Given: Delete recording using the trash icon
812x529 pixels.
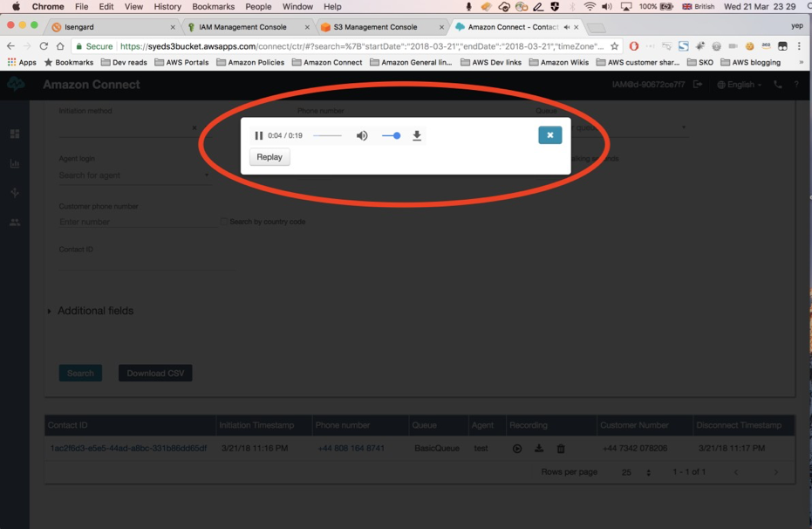Looking at the screenshot, I should [561, 449].
